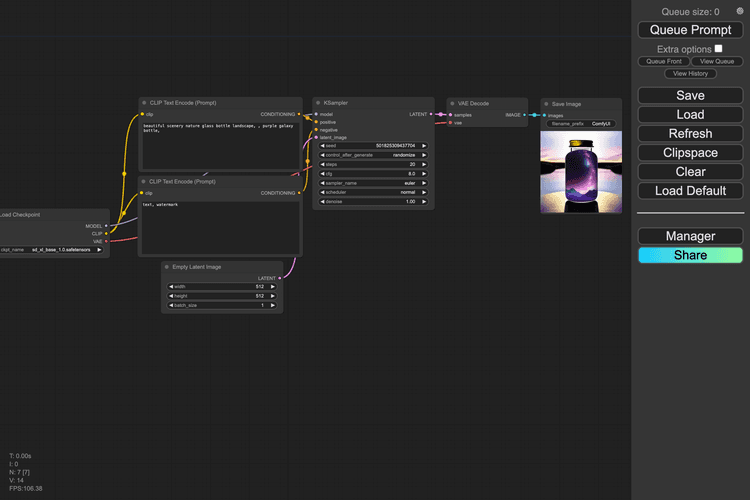
Task: Click the View History button
Action: pyautogui.click(x=690, y=73)
